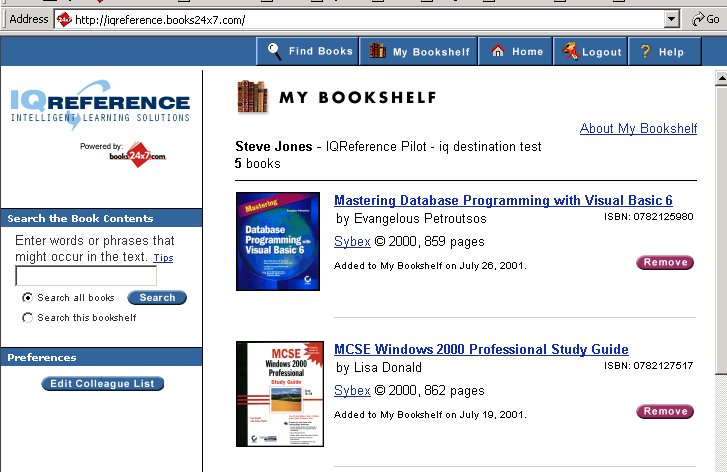Screen dimensions: 727x472
Task: Click the ISBN: 0782127517 text
Action: tap(649, 365)
